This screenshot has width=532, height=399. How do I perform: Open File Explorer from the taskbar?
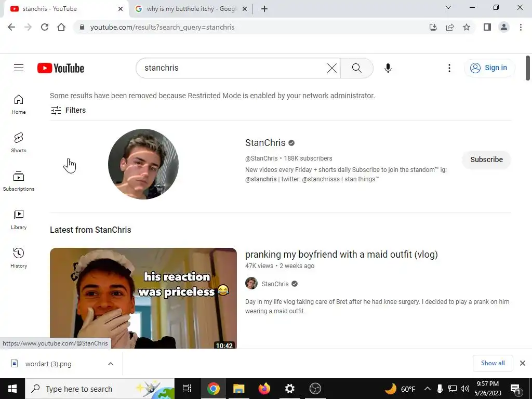pyautogui.click(x=239, y=389)
